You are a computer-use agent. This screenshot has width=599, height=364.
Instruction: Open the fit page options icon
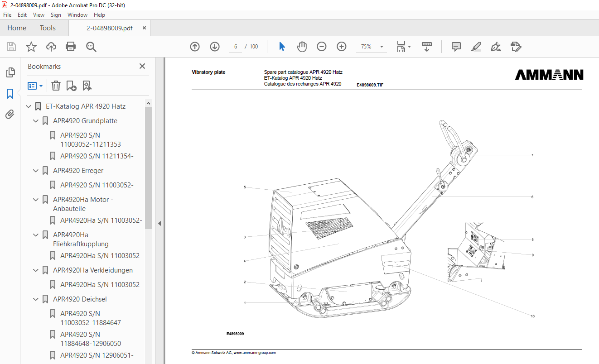[403, 47]
